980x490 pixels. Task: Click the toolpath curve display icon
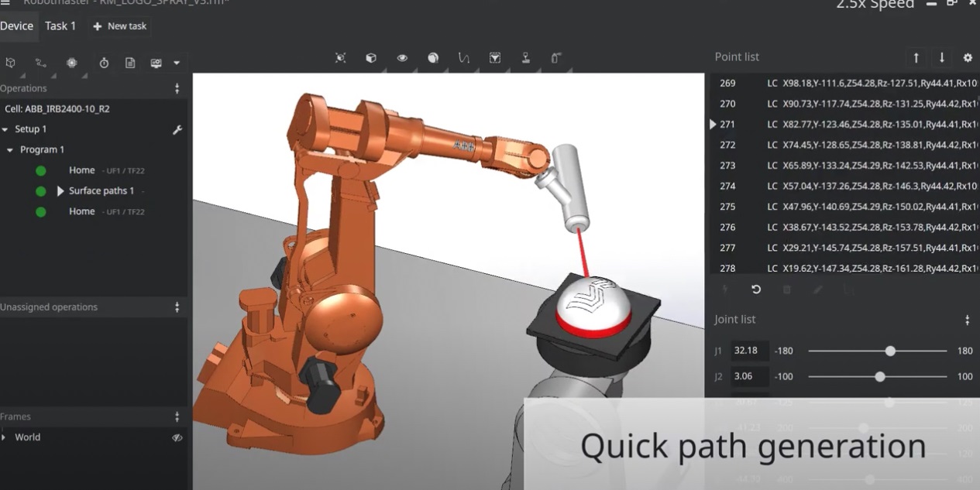coord(464,58)
